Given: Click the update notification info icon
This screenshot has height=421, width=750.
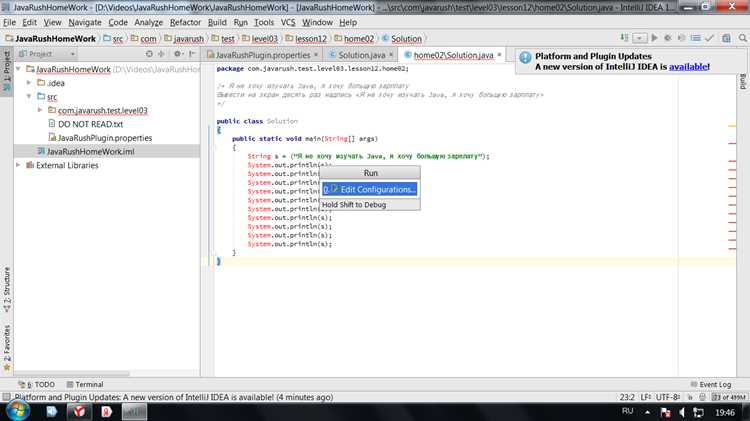Looking at the screenshot, I should point(525,57).
